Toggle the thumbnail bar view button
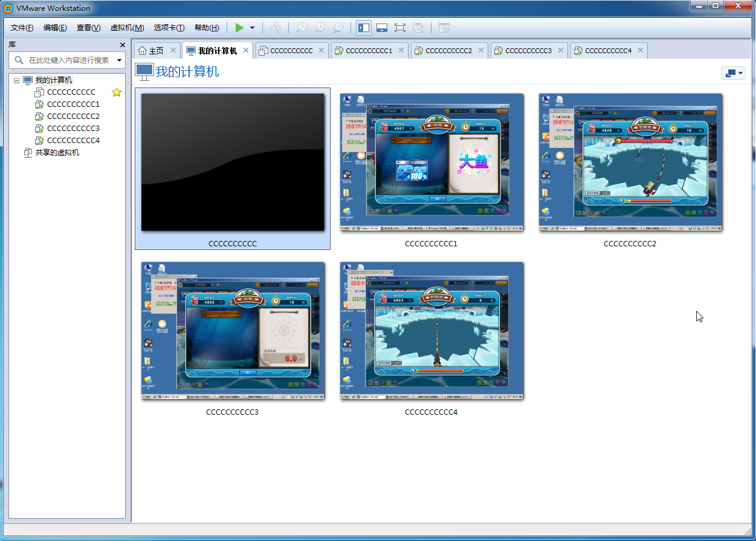 (382, 28)
